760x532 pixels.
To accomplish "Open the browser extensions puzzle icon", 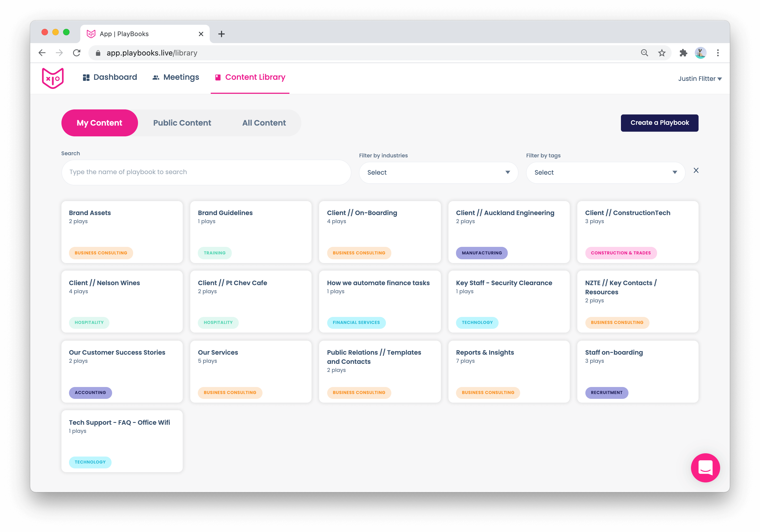I will (683, 53).
